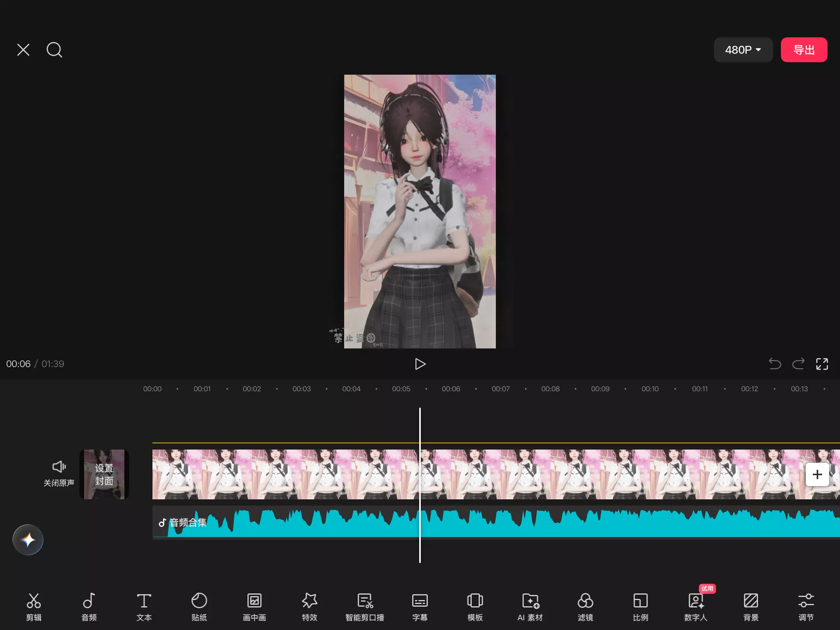The image size is (840, 630).
Task: Open the 模板 template menu
Action: [475, 606]
